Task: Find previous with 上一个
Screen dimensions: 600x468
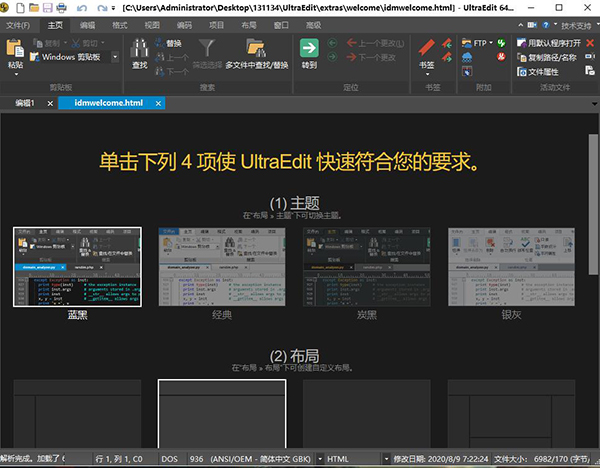Action: pos(172,57)
